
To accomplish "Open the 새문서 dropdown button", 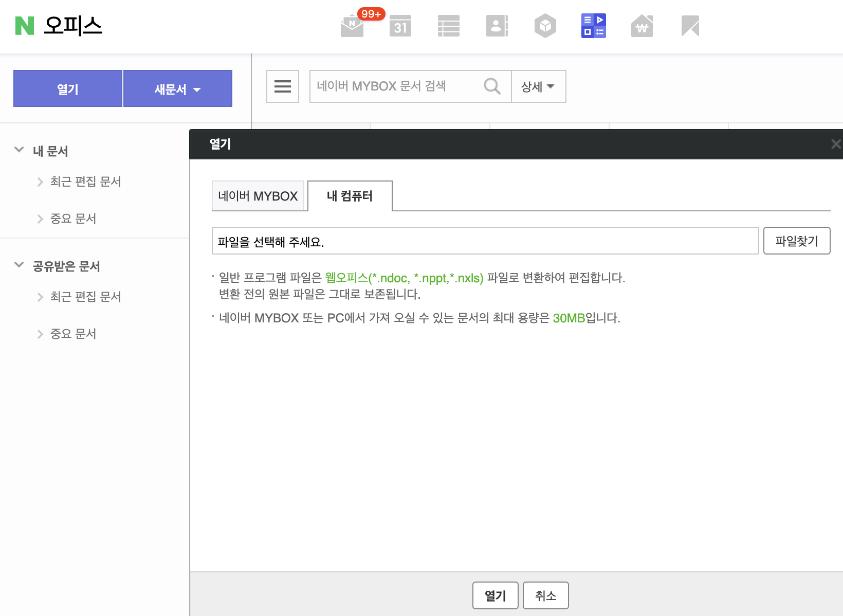I will 178,88.
